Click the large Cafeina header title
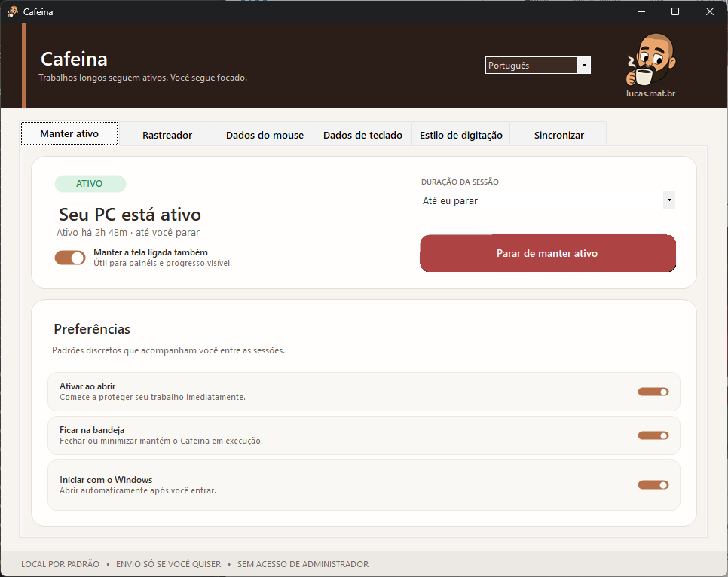The height and width of the screenshot is (577, 728). (x=75, y=59)
